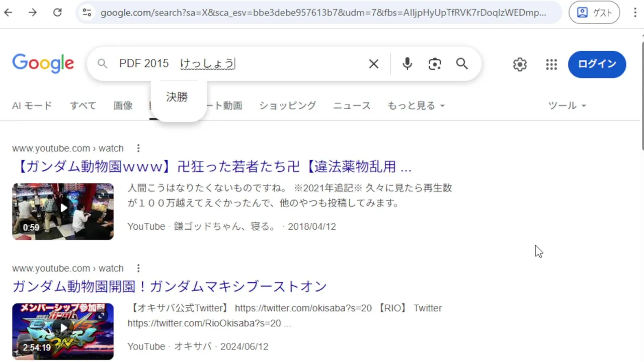Switch to ニュース tab

(x=352, y=106)
